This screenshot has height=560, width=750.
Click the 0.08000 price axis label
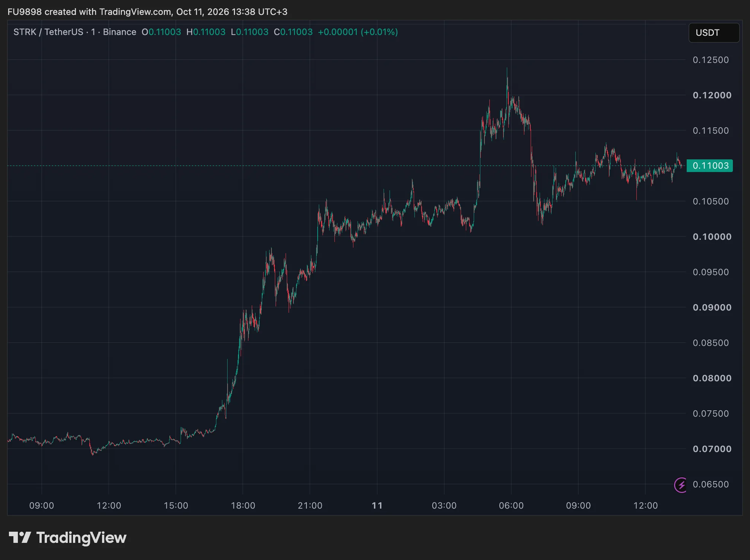click(x=712, y=378)
